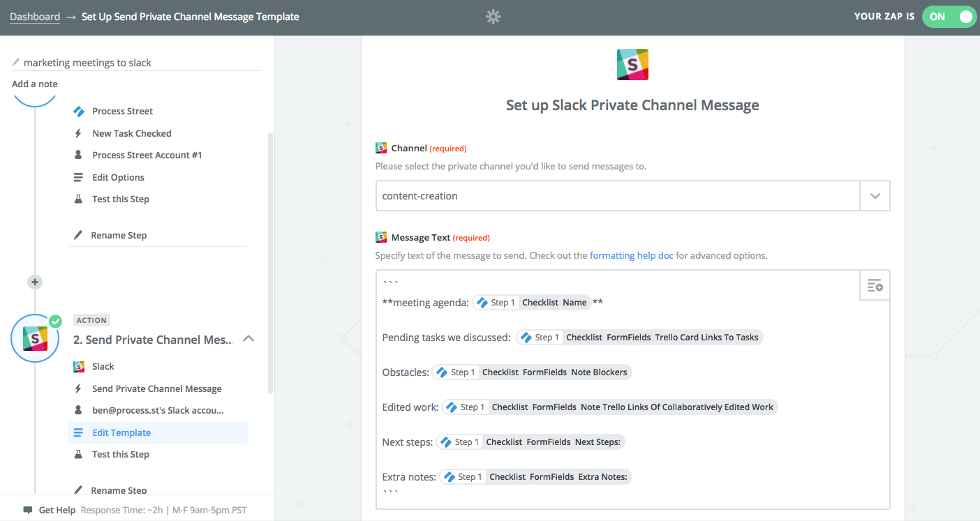980x521 pixels.
Task: Click the lines icon beside Edit Template
Action: pyautogui.click(x=78, y=432)
